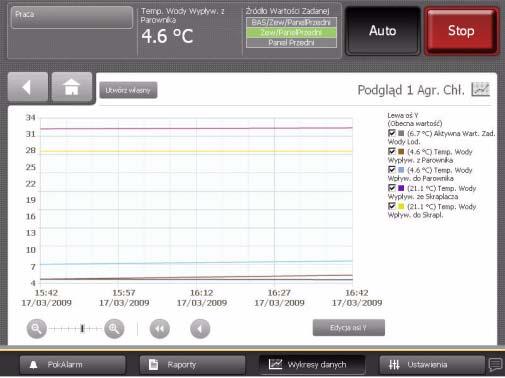This screenshot has height=378, width=505.
Task: Click the zoom slider handle
Action: 82,329
